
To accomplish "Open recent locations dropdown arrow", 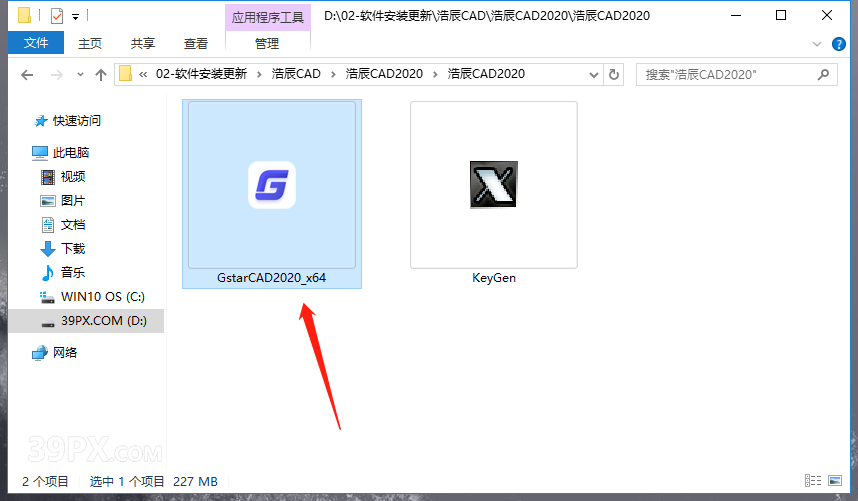I will pyautogui.click(x=80, y=74).
